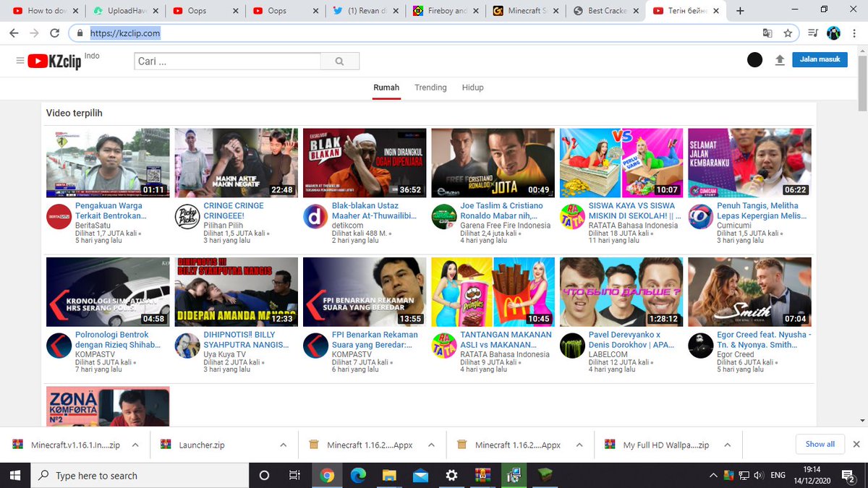Click Uya Kuya TV channel avatar
This screenshot has height=488, width=868.
[187, 346]
